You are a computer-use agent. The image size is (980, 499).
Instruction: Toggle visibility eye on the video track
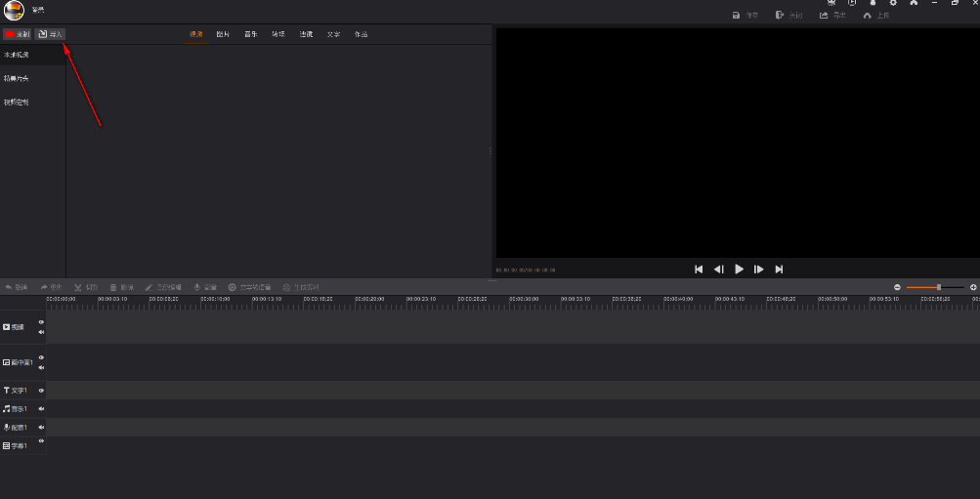pyautogui.click(x=41, y=321)
